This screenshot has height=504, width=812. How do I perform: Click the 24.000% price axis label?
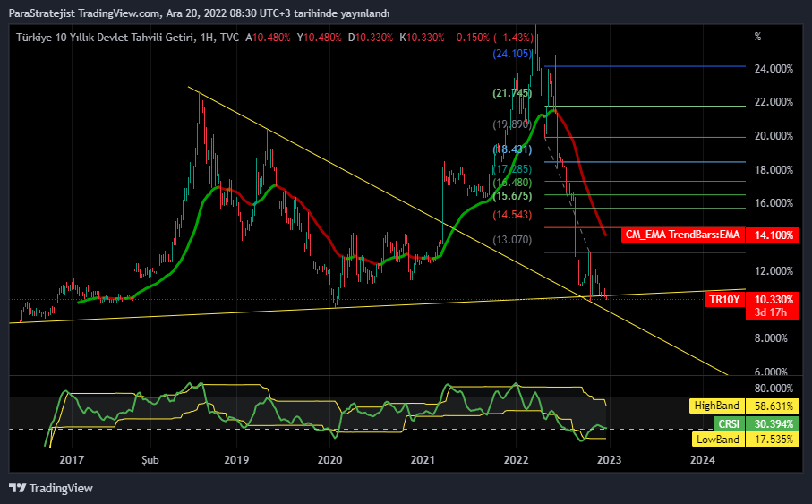[x=774, y=68]
